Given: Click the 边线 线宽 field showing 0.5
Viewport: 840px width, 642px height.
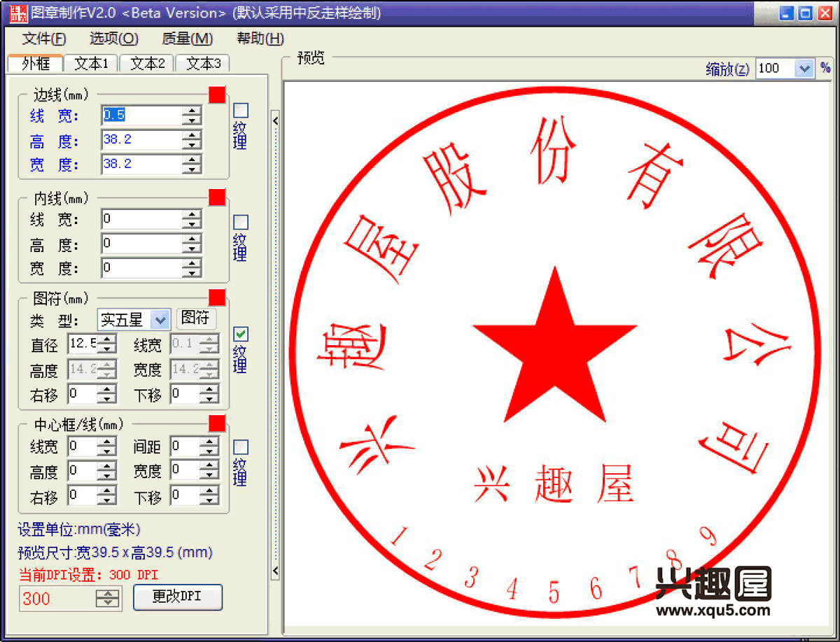Looking at the screenshot, I should click(x=142, y=116).
